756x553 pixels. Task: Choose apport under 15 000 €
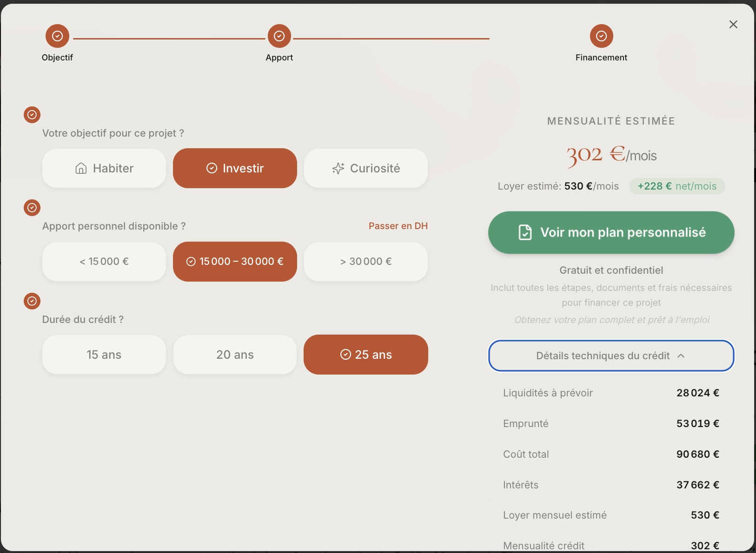[104, 261]
